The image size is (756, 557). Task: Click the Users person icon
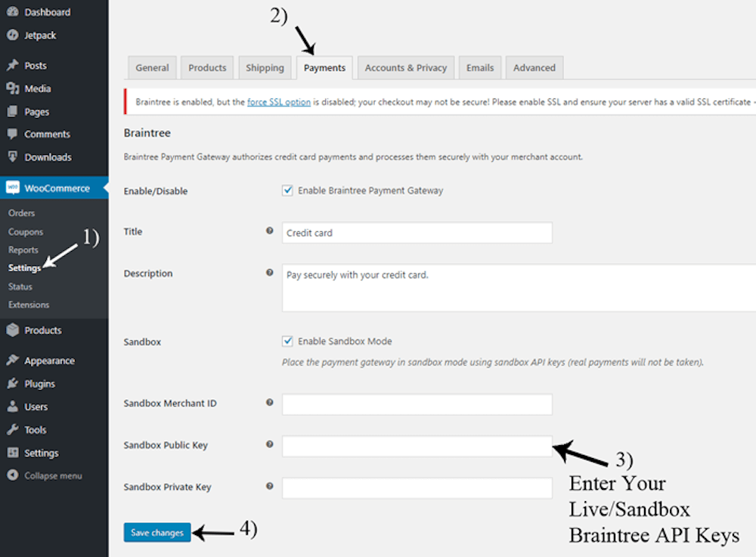click(13, 407)
